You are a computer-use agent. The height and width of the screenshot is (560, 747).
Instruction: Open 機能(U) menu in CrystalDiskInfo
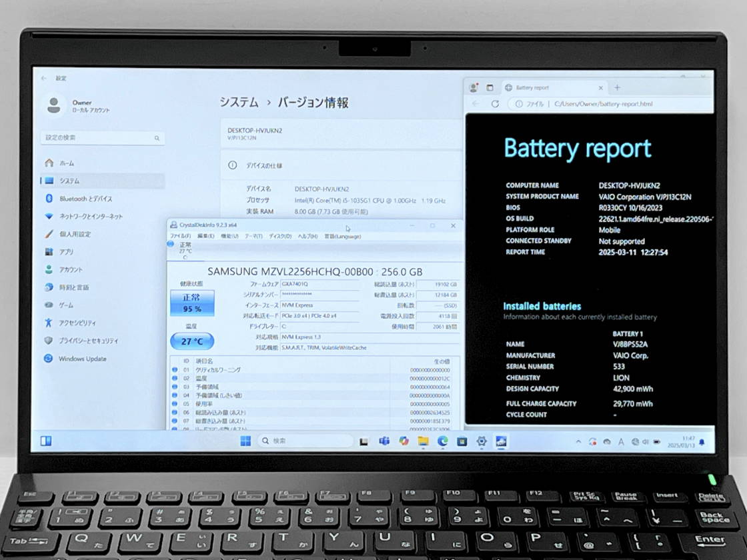pyautogui.click(x=229, y=236)
